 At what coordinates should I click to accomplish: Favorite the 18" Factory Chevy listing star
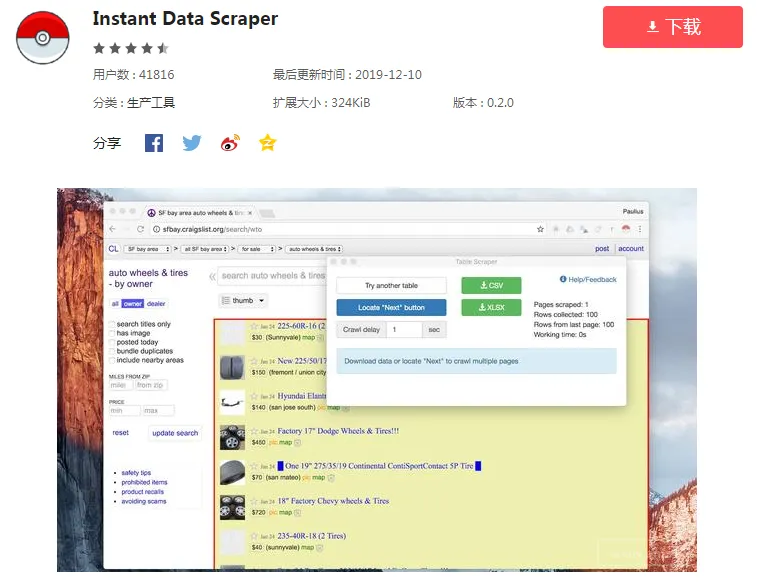click(254, 501)
